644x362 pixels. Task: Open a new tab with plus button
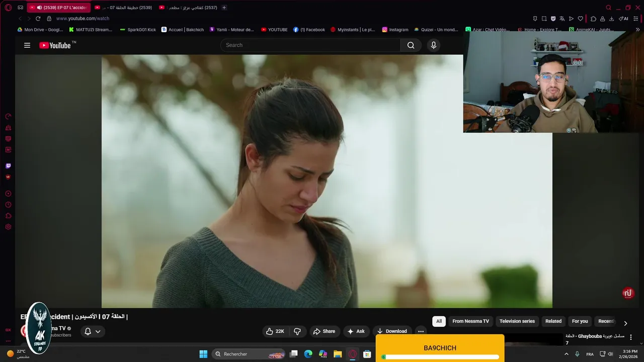pos(224,8)
